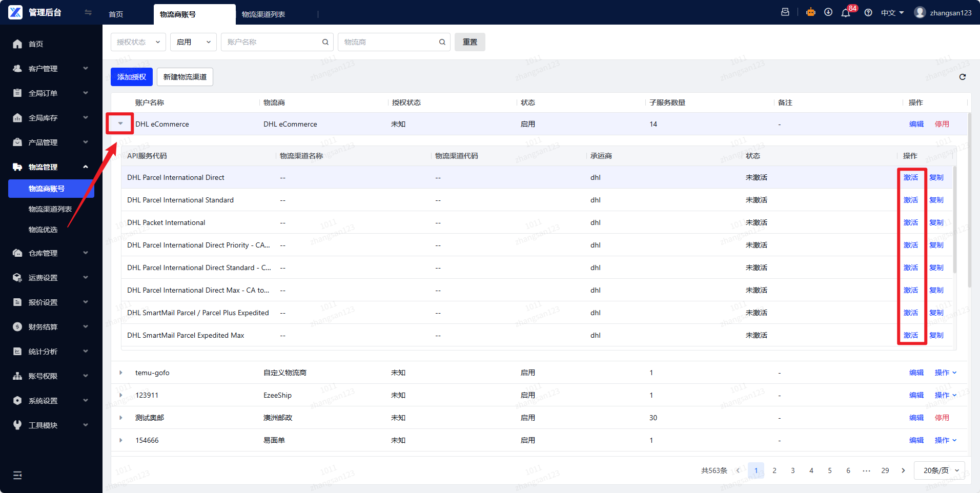980x493 pixels.
Task: Click the 物流商 search input field
Action: 389,42
